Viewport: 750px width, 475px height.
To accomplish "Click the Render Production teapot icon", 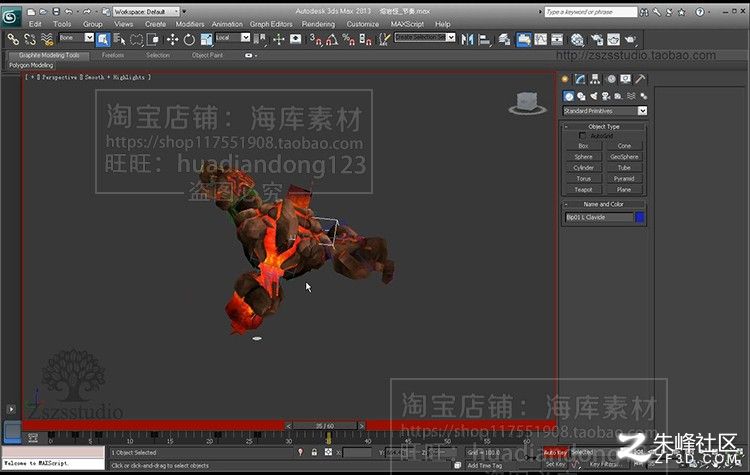I will tap(630, 39).
